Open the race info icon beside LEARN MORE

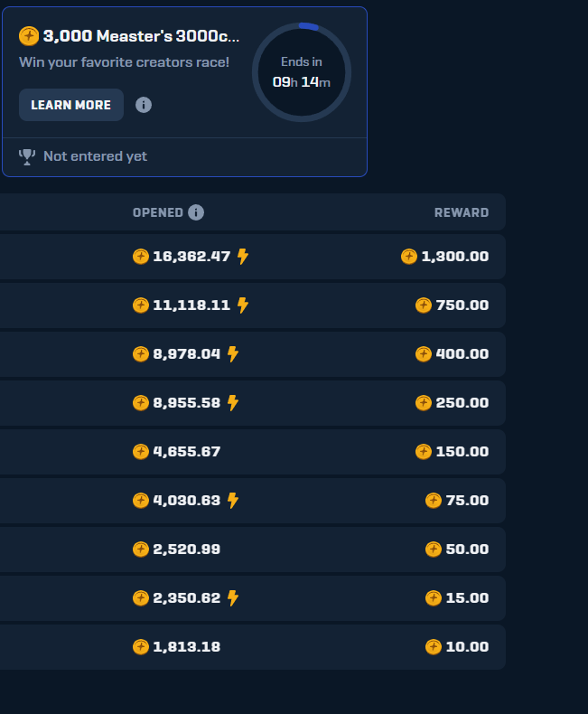pyautogui.click(x=144, y=105)
